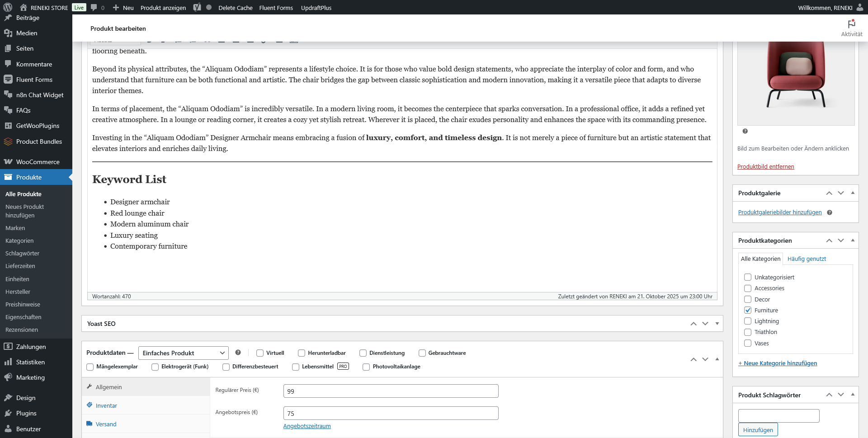
Task: Open the Yoast SEO icon in admin bar
Action: 197,7
